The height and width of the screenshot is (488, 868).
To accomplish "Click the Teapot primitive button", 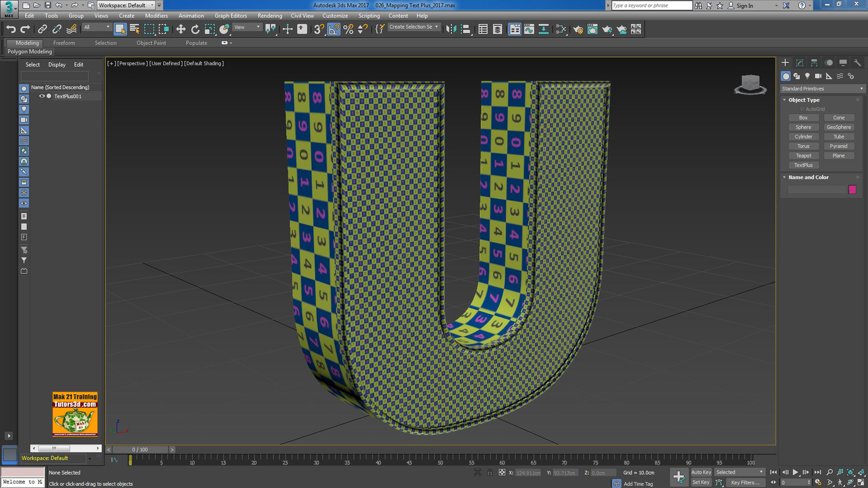I will click(x=803, y=156).
